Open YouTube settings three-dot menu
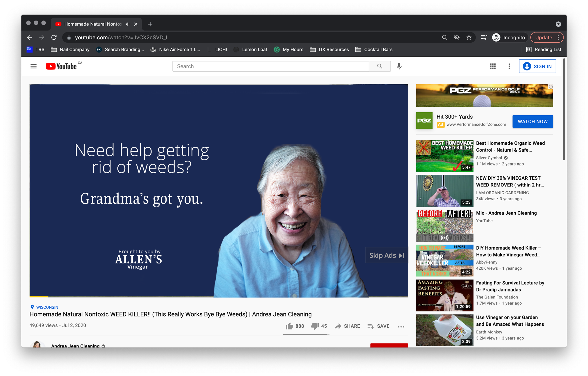588x376 pixels. click(509, 66)
